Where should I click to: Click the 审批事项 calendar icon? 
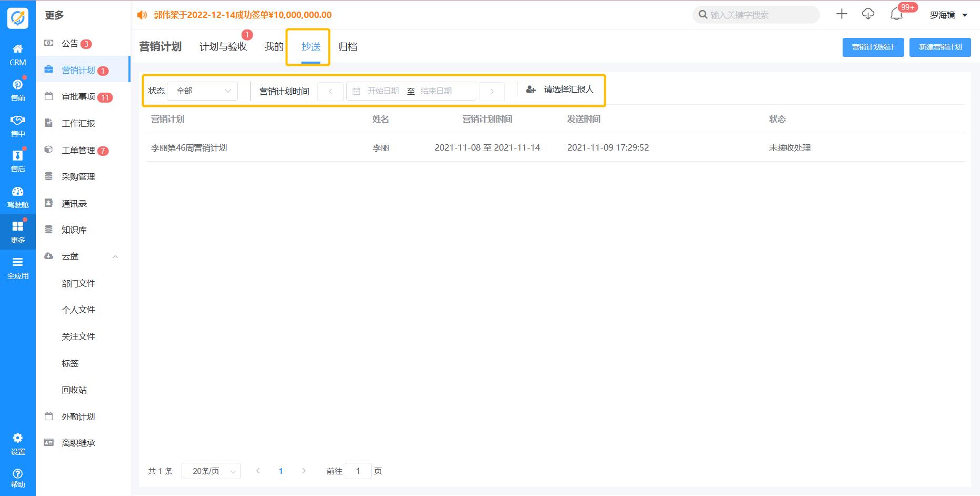pos(49,96)
